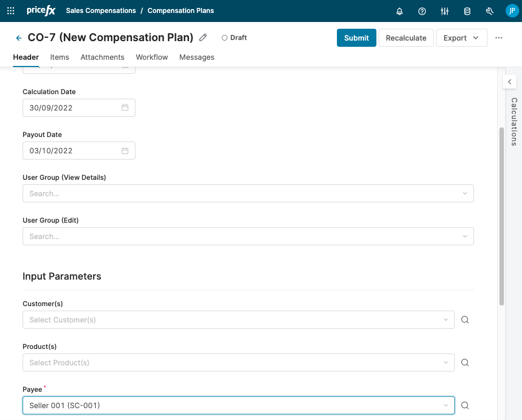Open the Customer(s) search magnifier
522x420 pixels.
click(465, 320)
